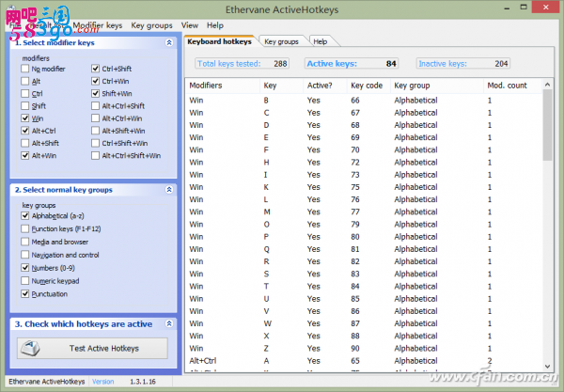Uncheck the Punctuation key group
The height and width of the screenshot is (392, 564).
pos(24,294)
